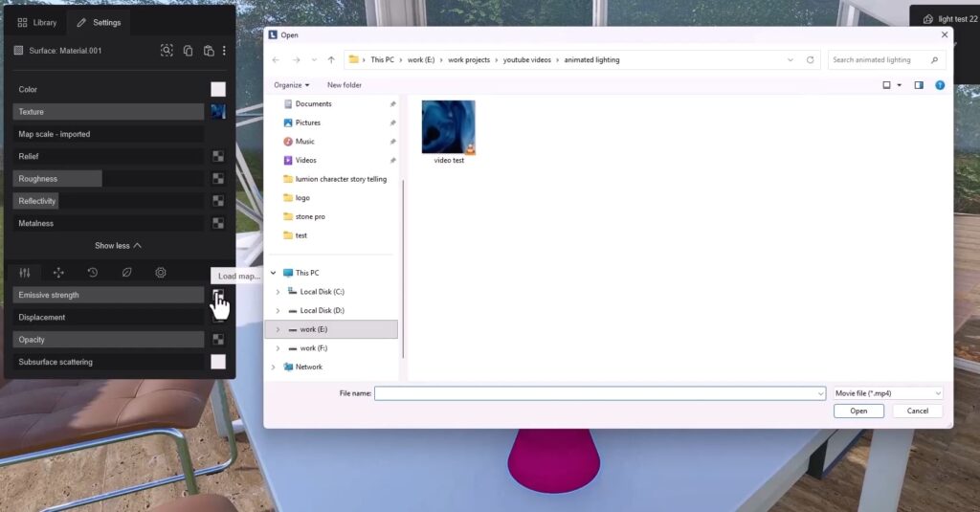Adjust the Displacement slider

coord(108,318)
